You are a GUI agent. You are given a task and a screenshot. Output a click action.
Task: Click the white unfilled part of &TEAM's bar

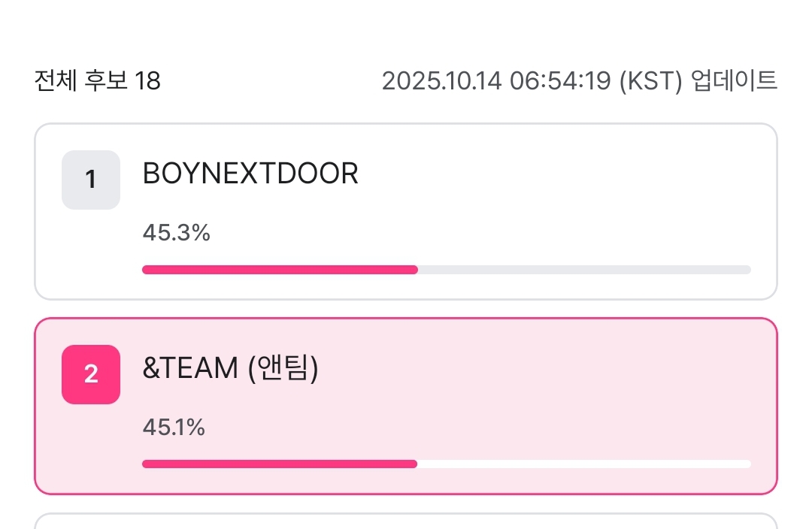point(584,464)
